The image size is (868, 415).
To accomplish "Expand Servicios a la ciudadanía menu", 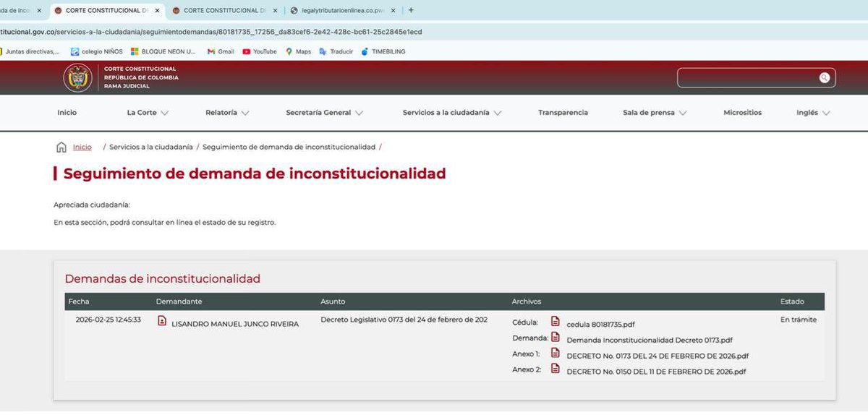I will pyautogui.click(x=452, y=113).
